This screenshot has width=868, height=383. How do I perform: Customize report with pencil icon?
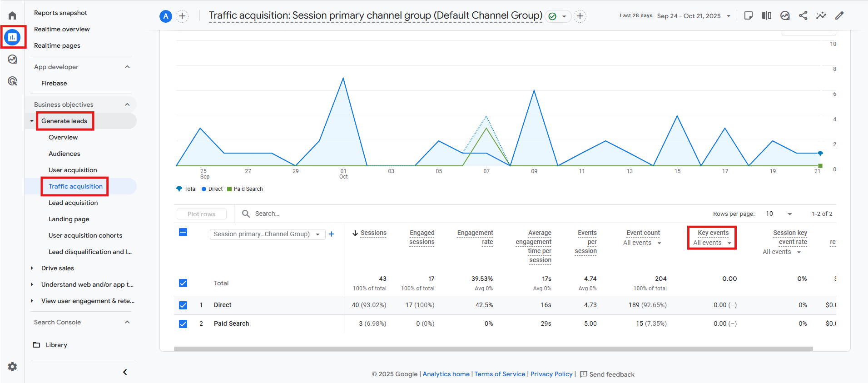click(839, 15)
